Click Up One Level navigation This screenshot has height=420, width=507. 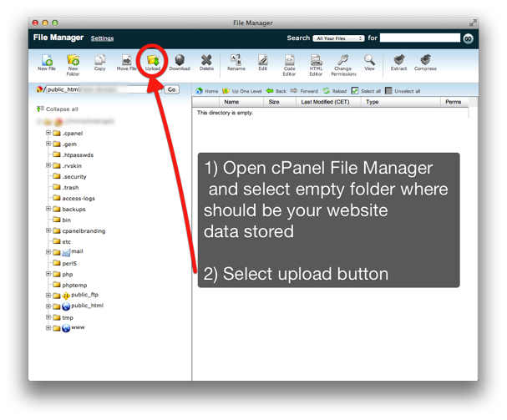tap(242, 91)
